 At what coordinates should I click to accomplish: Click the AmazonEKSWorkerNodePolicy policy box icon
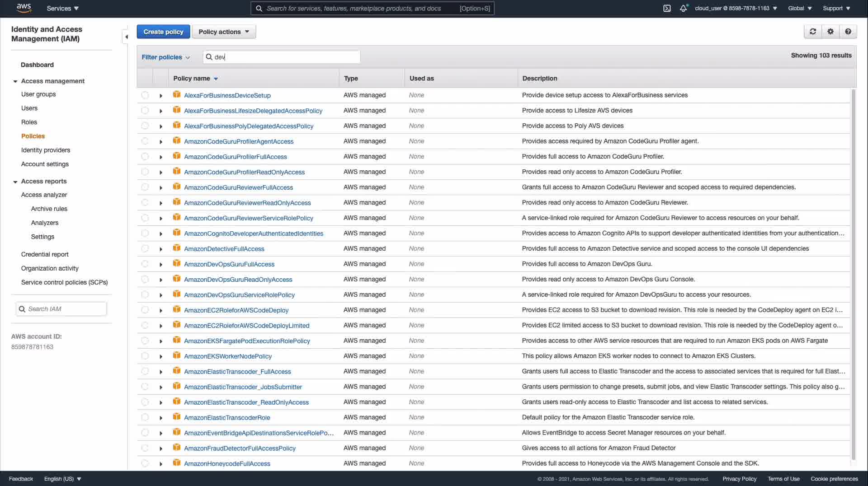coord(177,356)
